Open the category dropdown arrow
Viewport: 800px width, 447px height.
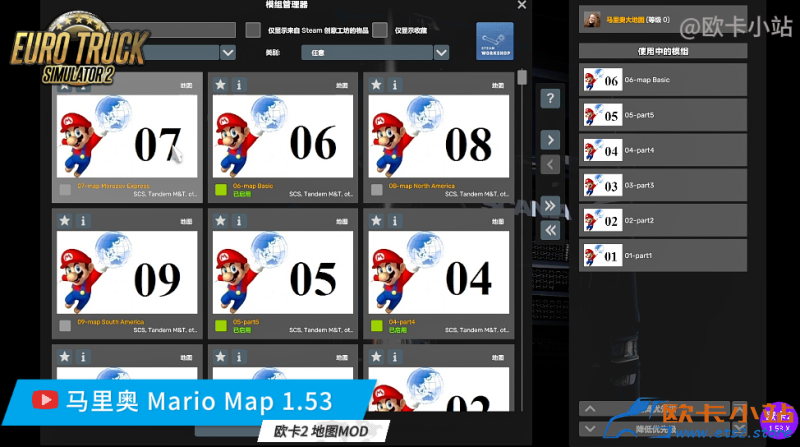coord(441,53)
